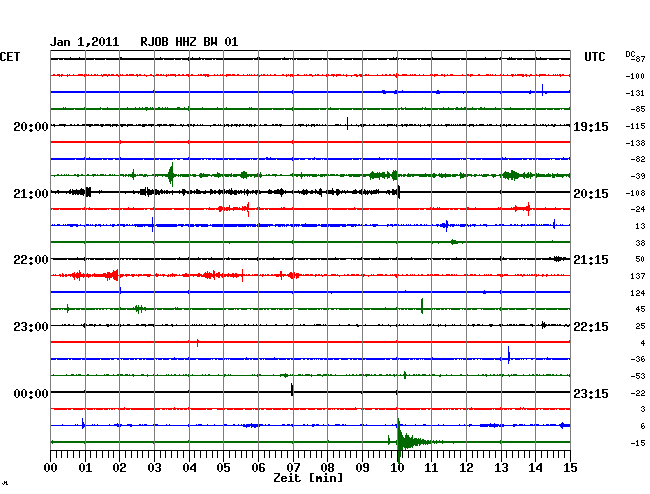Select DC offset value "-39"

[638, 176]
